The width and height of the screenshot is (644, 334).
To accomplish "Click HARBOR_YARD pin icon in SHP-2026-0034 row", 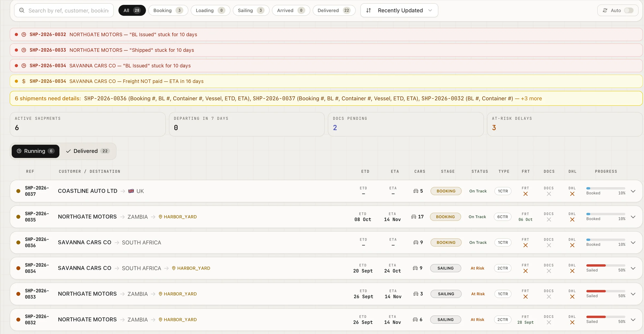I will coord(174,268).
